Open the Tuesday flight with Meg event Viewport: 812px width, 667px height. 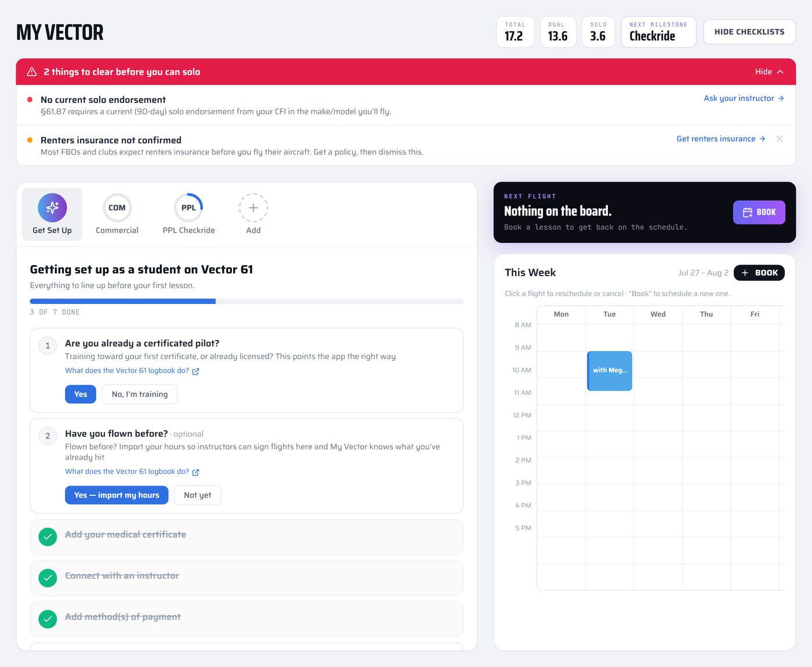pyautogui.click(x=610, y=371)
